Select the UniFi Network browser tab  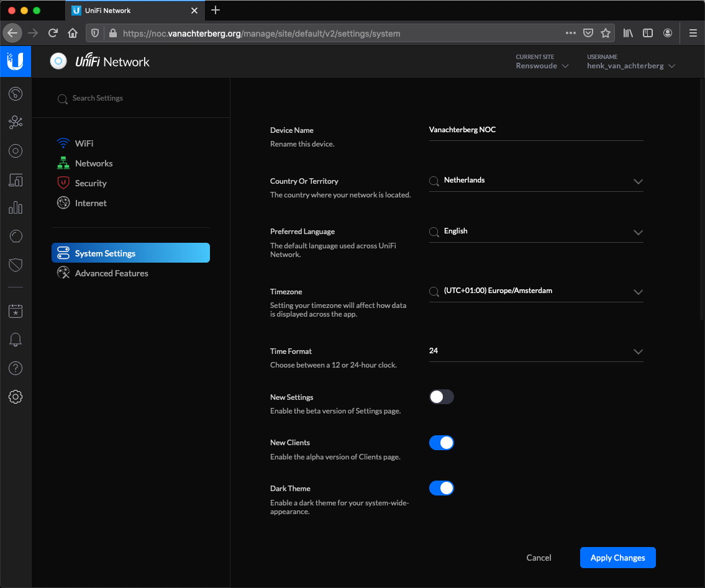point(135,11)
